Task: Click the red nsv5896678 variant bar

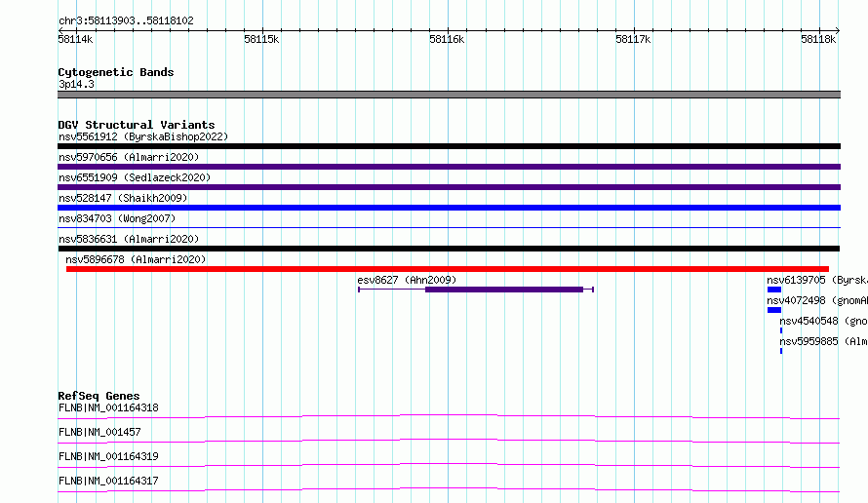Action: click(448, 269)
